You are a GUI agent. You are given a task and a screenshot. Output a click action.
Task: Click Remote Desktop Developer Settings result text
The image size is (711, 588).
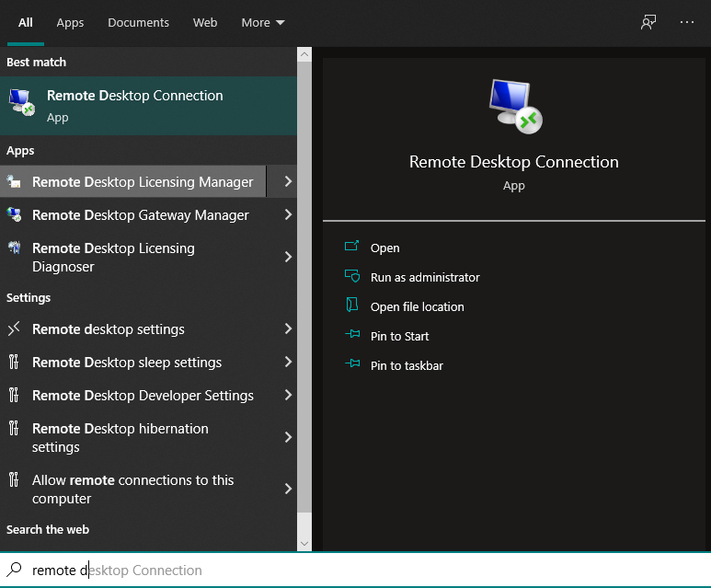[x=143, y=395]
